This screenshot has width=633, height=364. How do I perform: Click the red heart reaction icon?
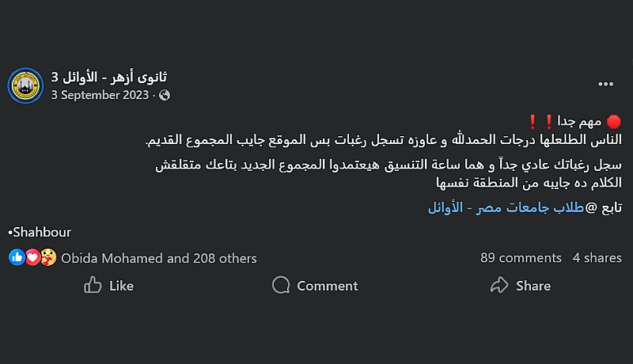pos(32,257)
